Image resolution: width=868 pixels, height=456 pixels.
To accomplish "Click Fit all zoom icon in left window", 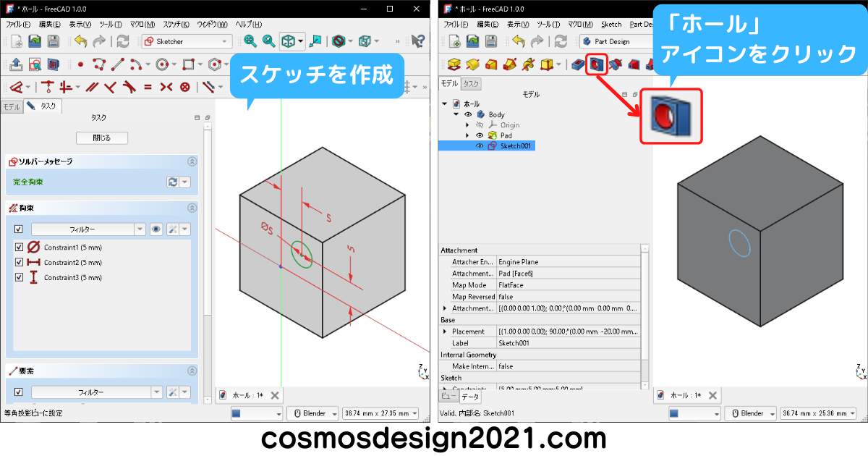I will coord(250,41).
